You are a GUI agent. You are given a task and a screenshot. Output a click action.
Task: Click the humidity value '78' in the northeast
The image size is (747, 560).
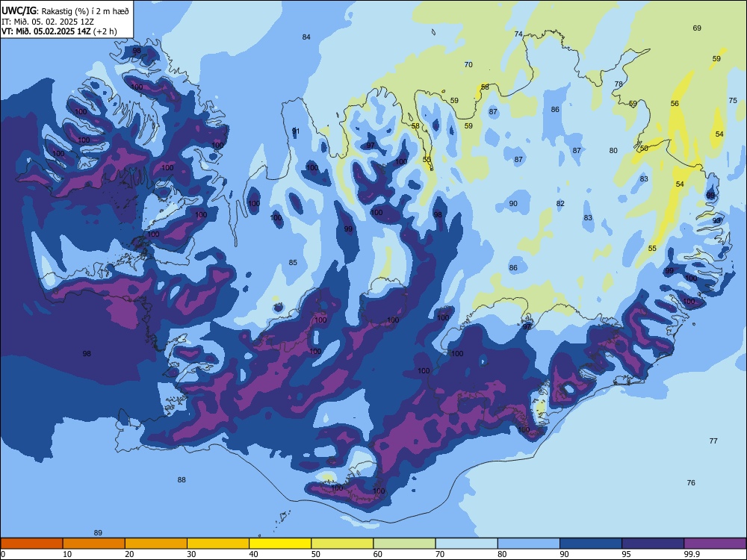click(619, 84)
